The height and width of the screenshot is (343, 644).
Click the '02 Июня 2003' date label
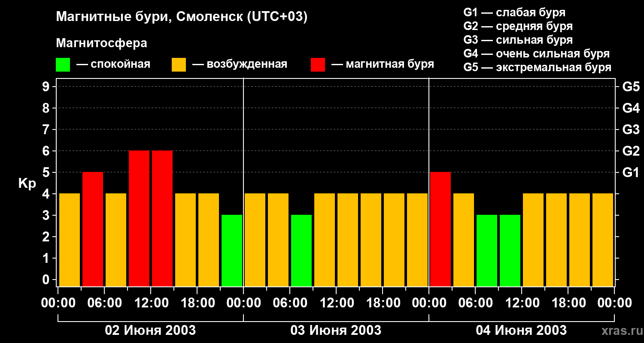click(151, 331)
